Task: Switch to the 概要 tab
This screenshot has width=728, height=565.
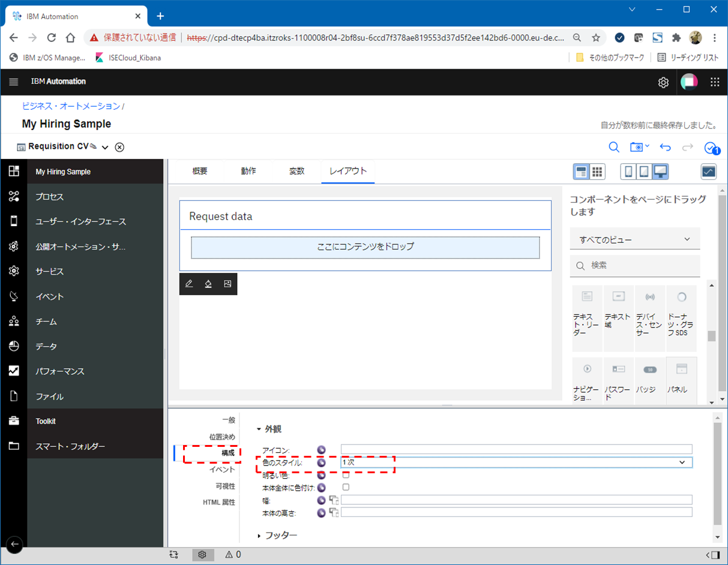Action: [200, 171]
